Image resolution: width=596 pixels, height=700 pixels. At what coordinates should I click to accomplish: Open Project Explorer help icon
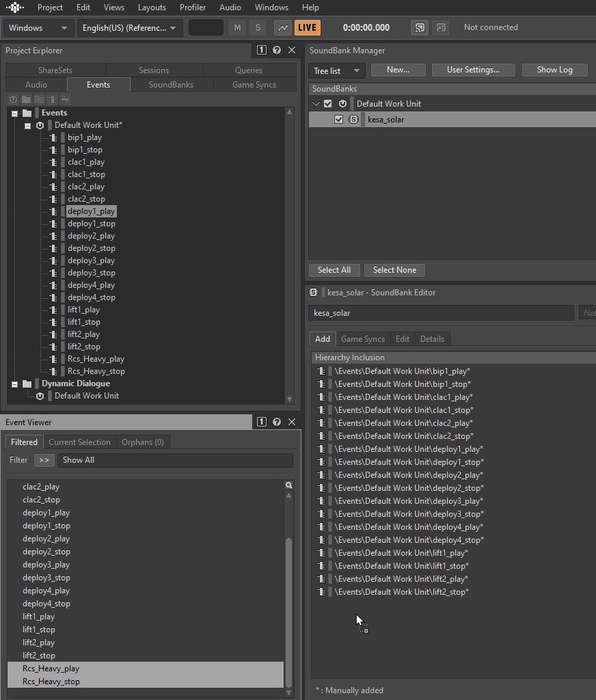[x=277, y=50]
